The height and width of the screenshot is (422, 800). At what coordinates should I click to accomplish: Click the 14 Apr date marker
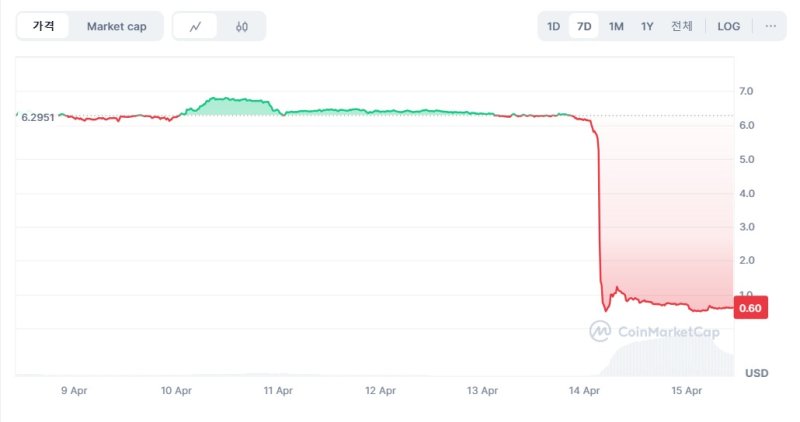click(584, 390)
